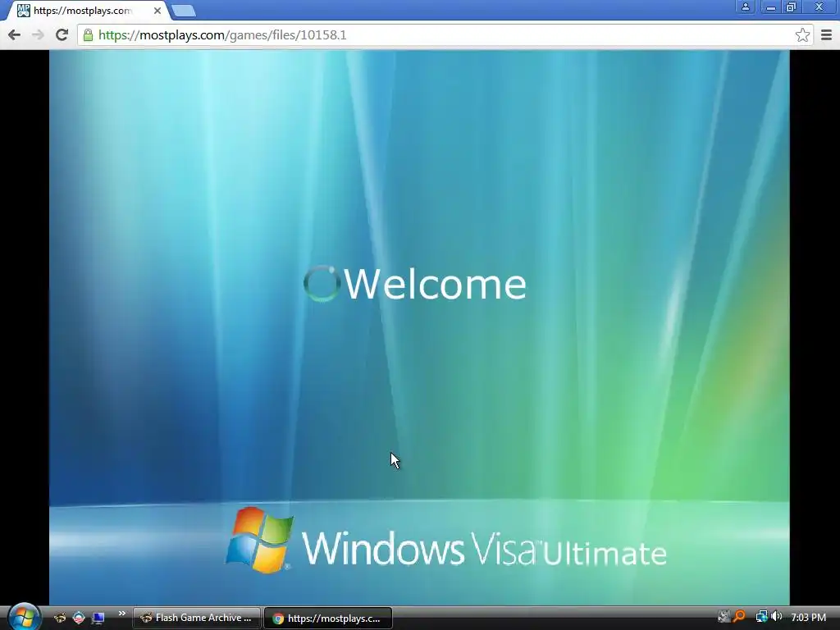This screenshot has height=630, width=840.
Task: Click the Show Desktop quick-launch icon
Action: click(x=98, y=619)
